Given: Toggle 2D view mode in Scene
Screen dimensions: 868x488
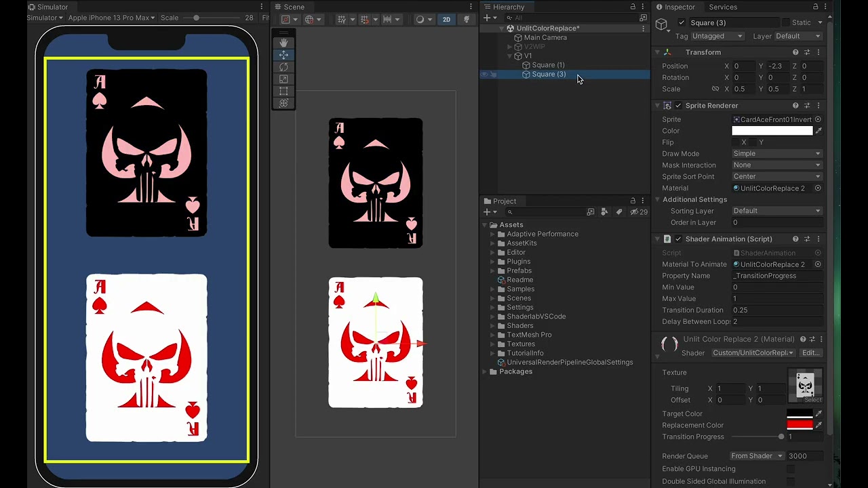Looking at the screenshot, I should 446,19.
